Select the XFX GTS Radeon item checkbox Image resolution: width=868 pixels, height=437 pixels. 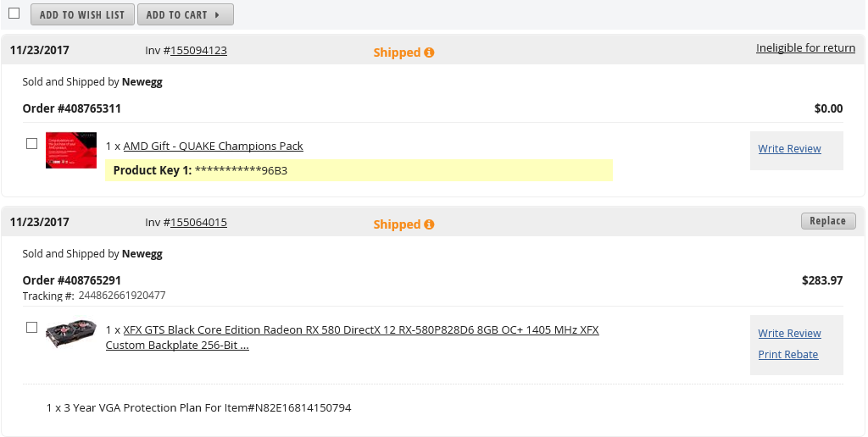coord(32,327)
